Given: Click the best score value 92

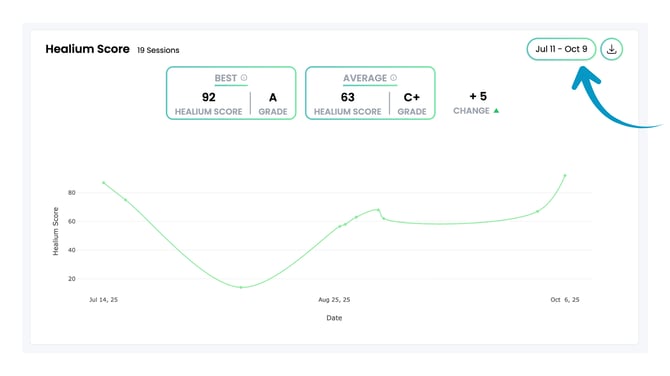Looking at the screenshot, I should tap(209, 97).
